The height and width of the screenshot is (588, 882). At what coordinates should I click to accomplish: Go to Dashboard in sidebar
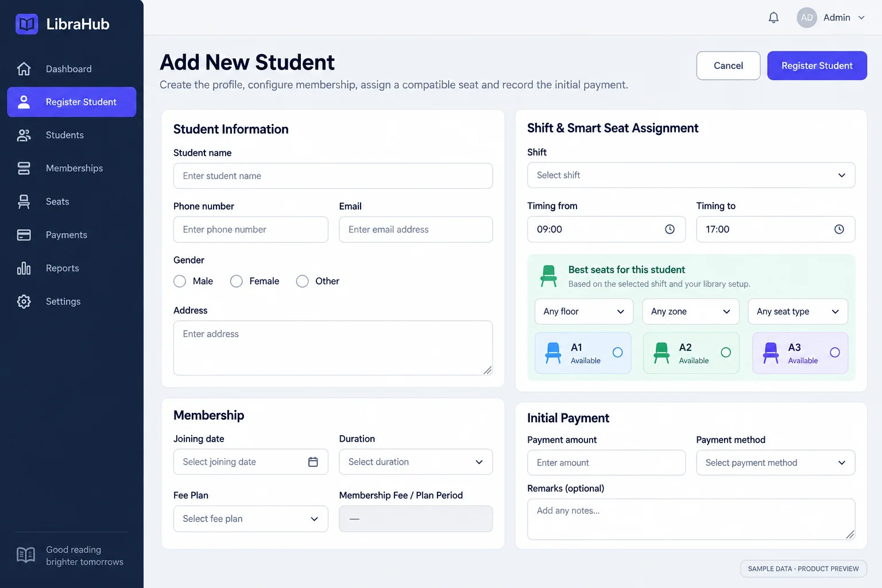71,69
